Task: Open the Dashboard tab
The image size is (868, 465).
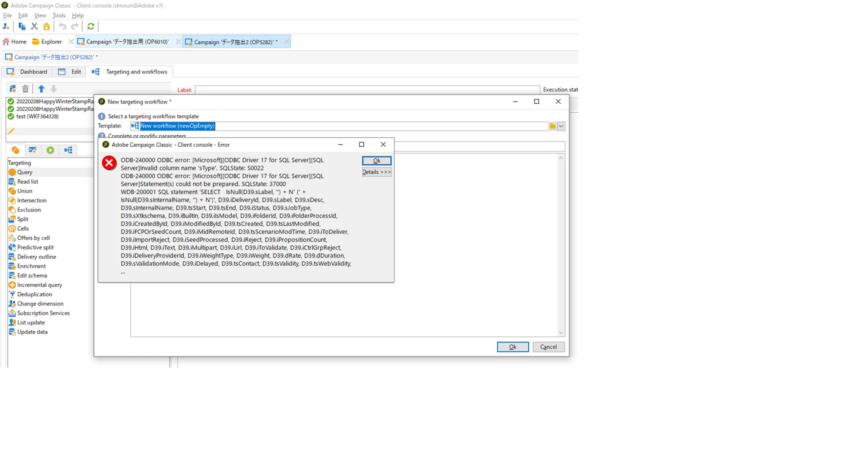Action: [x=27, y=72]
